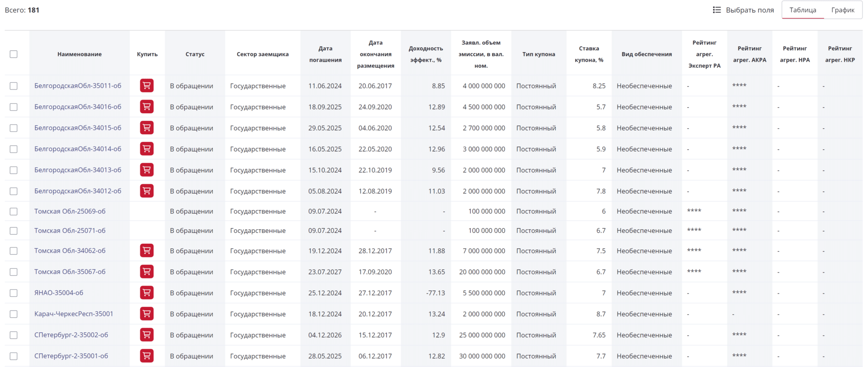Click the buy cart icon for БелгородскаяОбл-34014-об
The width and height of the screenshot is (868, 367).
point(147,149)
